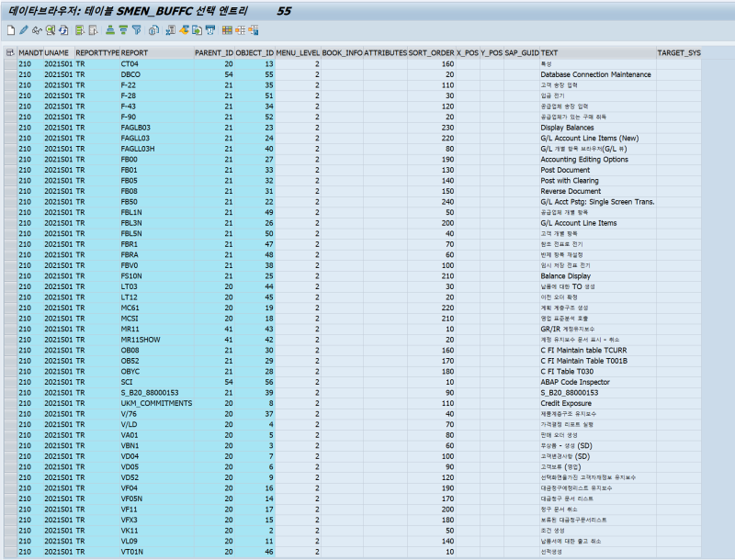Click the OBJECT_ID column header
The height and width of the screenshot is (560, 735).
(254, 53)
